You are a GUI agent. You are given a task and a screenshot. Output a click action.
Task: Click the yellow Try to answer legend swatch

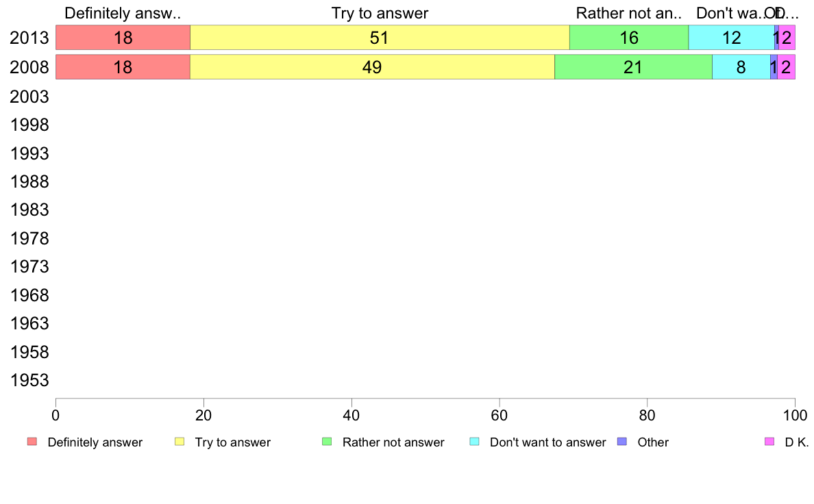point(180,442)
